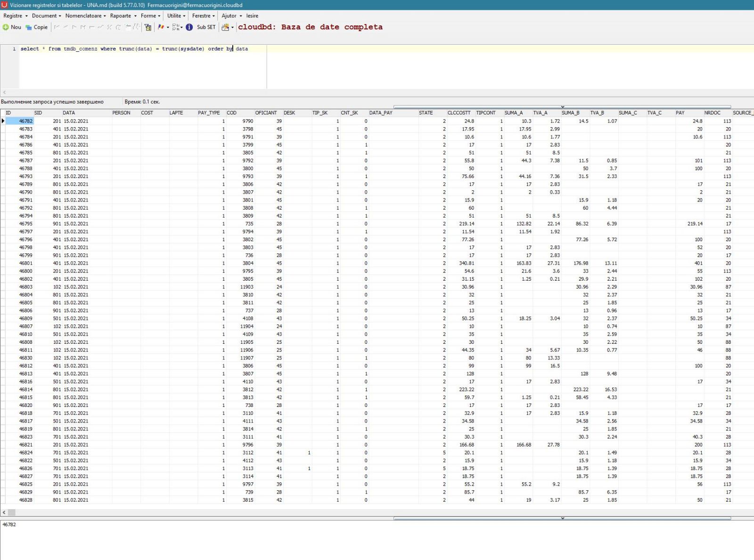Collapse the splitter arrow above the grid
The height and width of the screenshot is (560, 754).
tap(562, 107)
